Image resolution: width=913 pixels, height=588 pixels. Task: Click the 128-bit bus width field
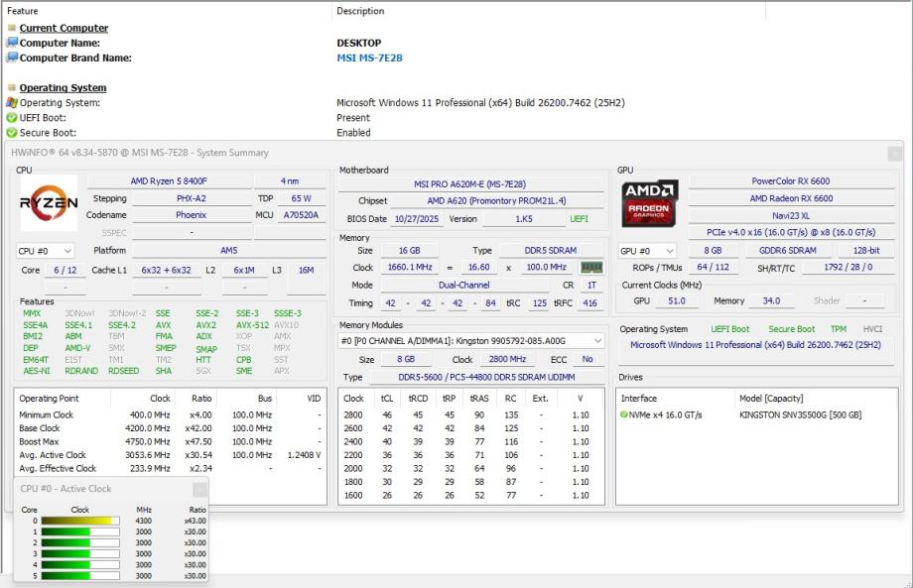(866, 250)
